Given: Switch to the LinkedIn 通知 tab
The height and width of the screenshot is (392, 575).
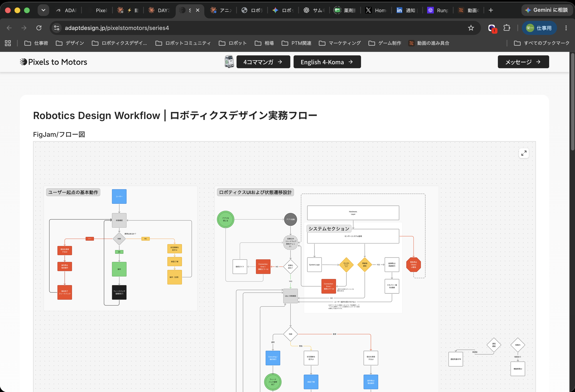Looking at the screenshot, I should 407,10.
